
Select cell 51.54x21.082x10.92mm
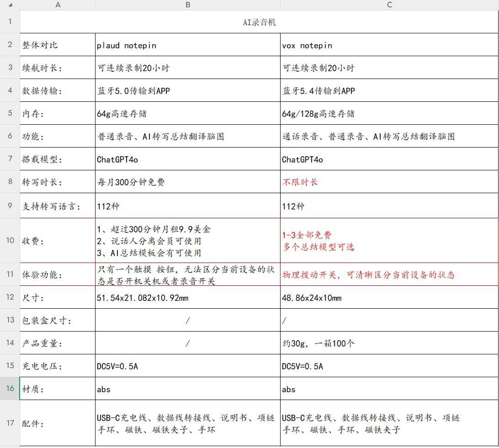(188, 297)
